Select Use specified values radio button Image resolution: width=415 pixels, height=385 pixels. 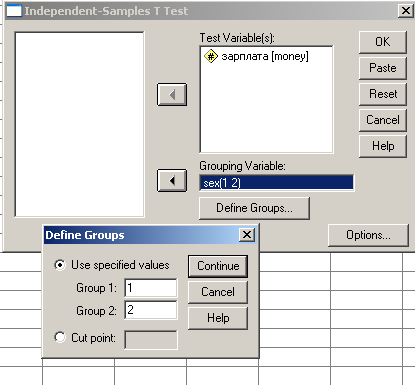(x=60, y=265)
